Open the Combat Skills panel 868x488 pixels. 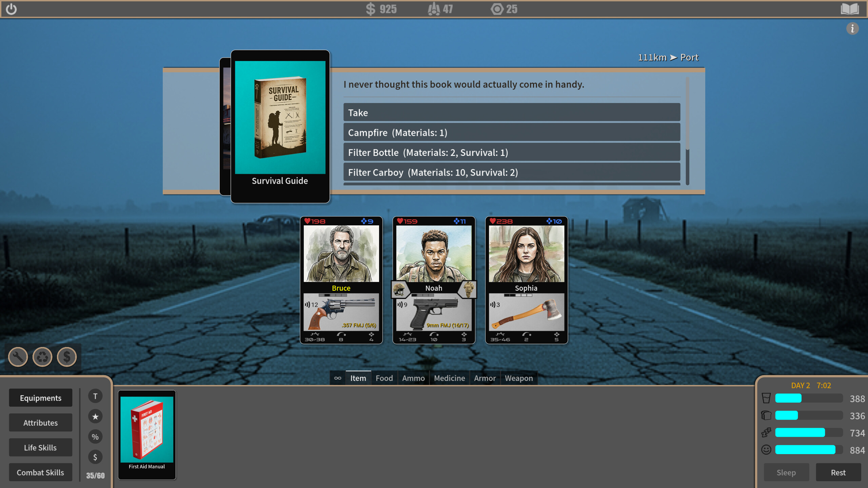click(41, 472)
